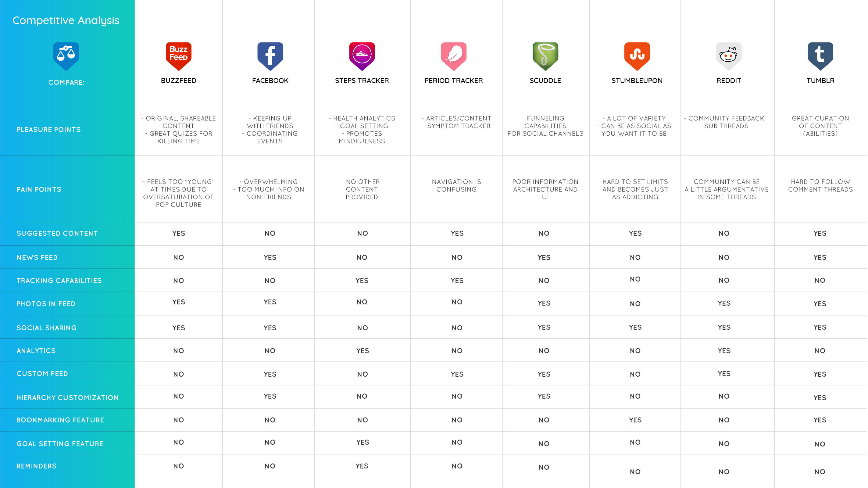Select the Reddit alien icon
868x488 pixels.
click(x=728, y=56)
